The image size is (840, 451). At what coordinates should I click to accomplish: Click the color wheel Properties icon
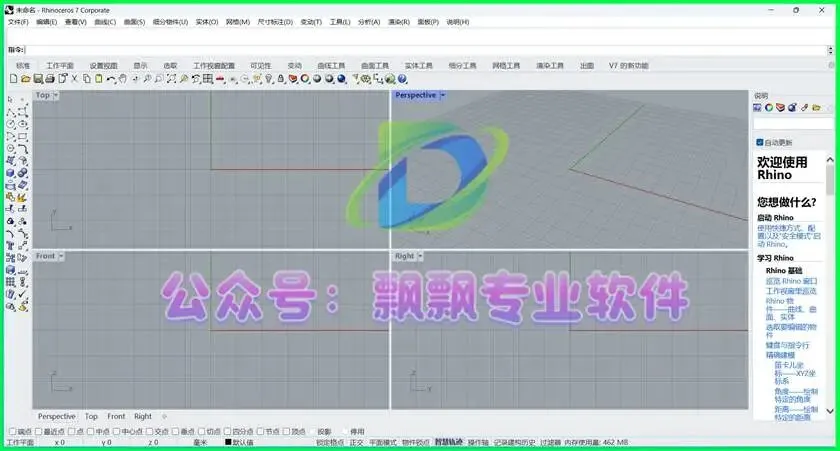(305, 79)
